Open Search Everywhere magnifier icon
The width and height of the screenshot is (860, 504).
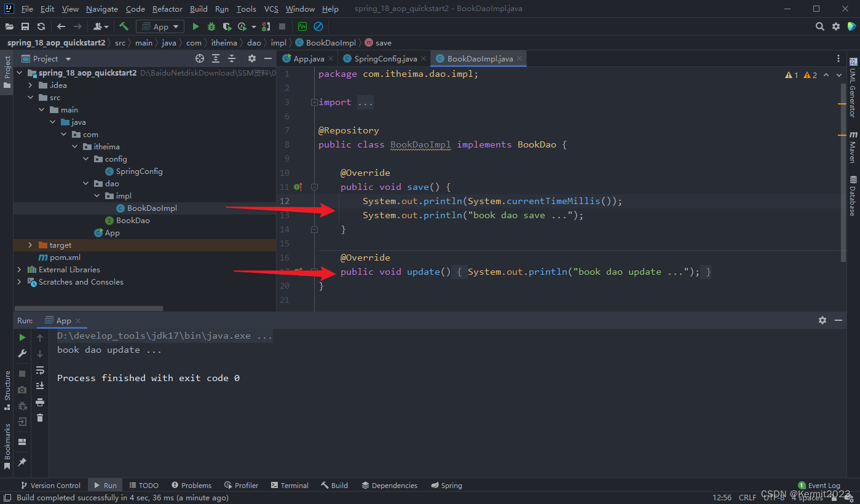tap(820, 26)
